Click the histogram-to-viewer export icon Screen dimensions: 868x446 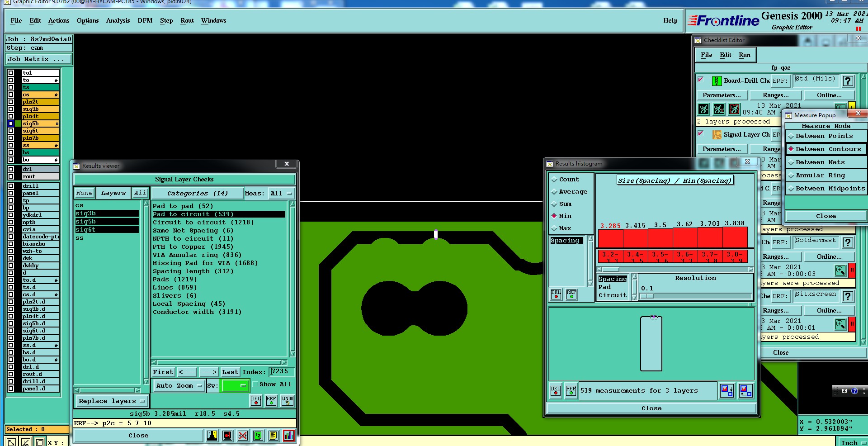[x=727, y=390]
